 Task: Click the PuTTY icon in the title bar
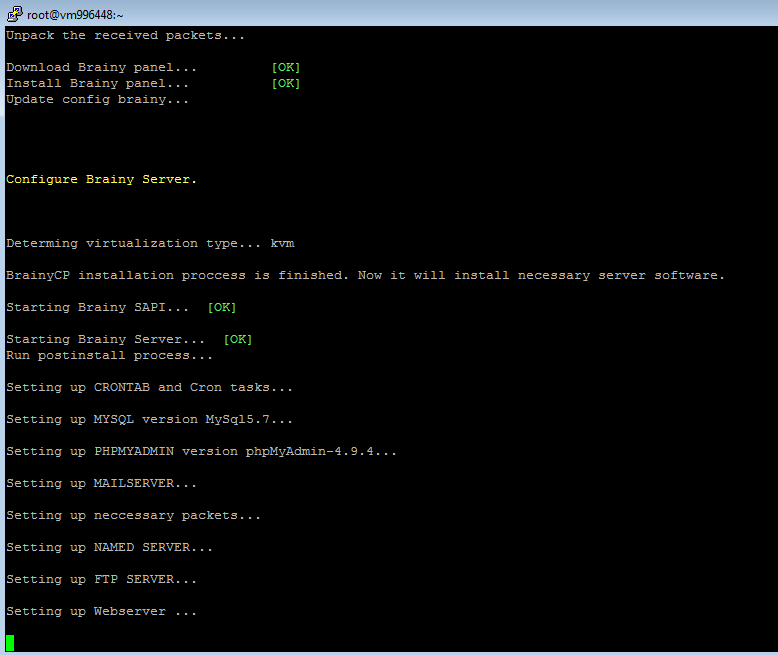point(13,13)
